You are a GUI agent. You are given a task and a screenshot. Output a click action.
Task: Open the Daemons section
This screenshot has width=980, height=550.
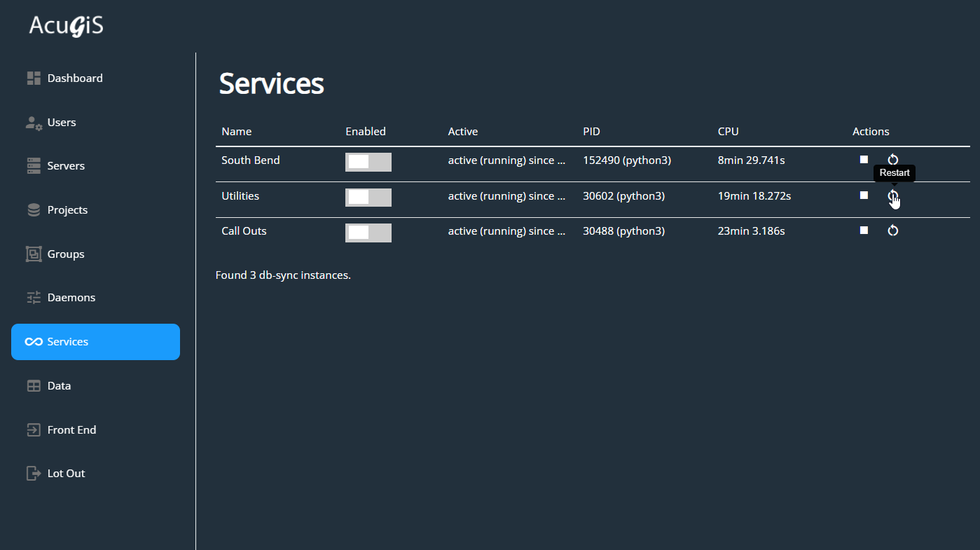click(x=71, y=298)
